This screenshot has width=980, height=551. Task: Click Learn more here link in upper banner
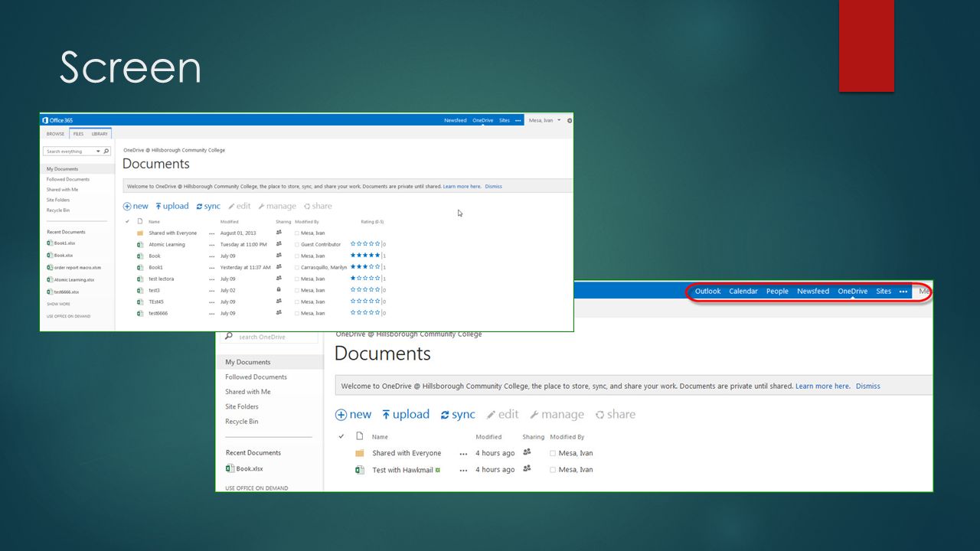click(462, 186)
